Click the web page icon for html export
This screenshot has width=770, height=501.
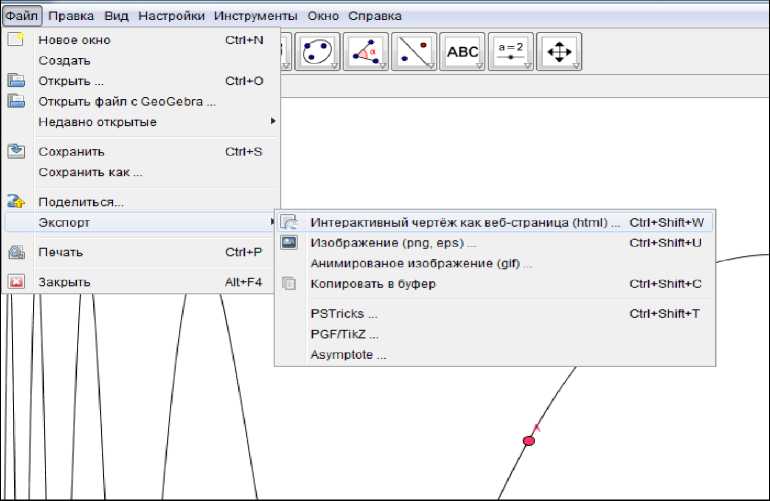(x=289, y=222)
